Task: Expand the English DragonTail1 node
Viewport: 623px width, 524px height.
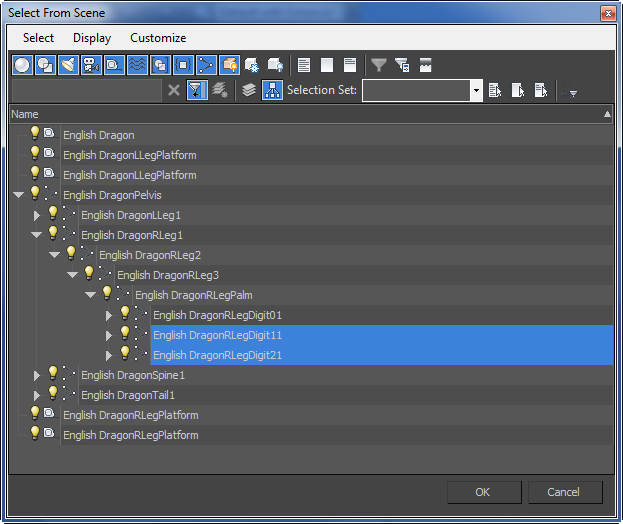Action: 37,395
